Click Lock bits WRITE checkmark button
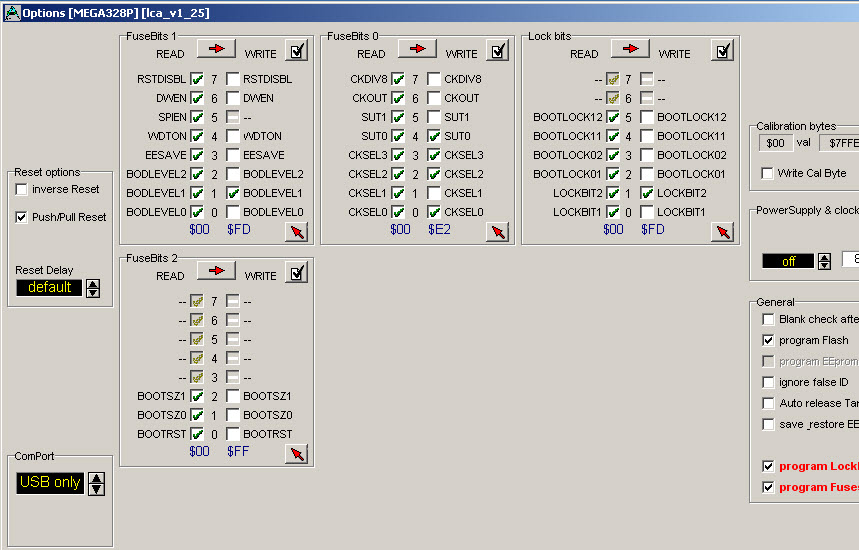The height and width of the screenshot is (550, 859). (x=723, y=51)
